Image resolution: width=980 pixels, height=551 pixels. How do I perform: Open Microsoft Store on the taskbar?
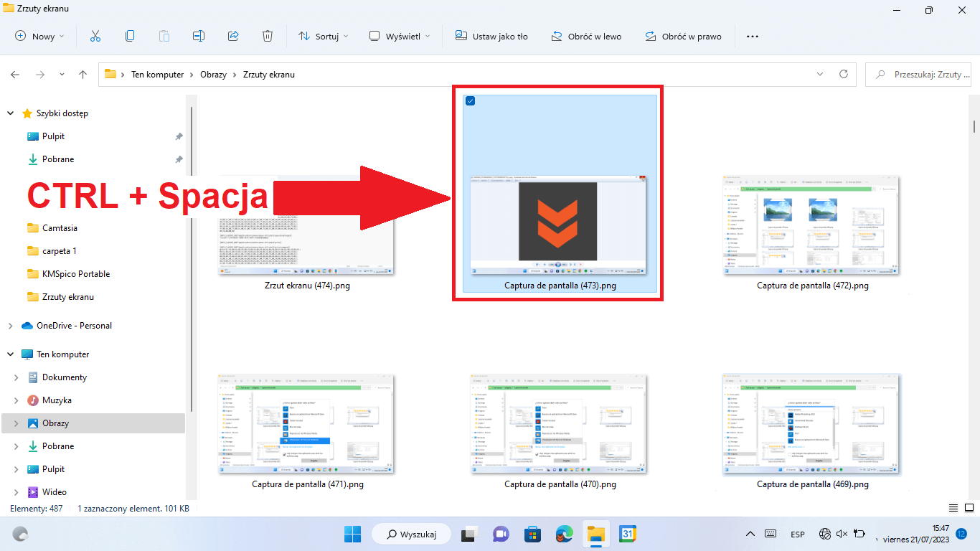click(532, 534)
